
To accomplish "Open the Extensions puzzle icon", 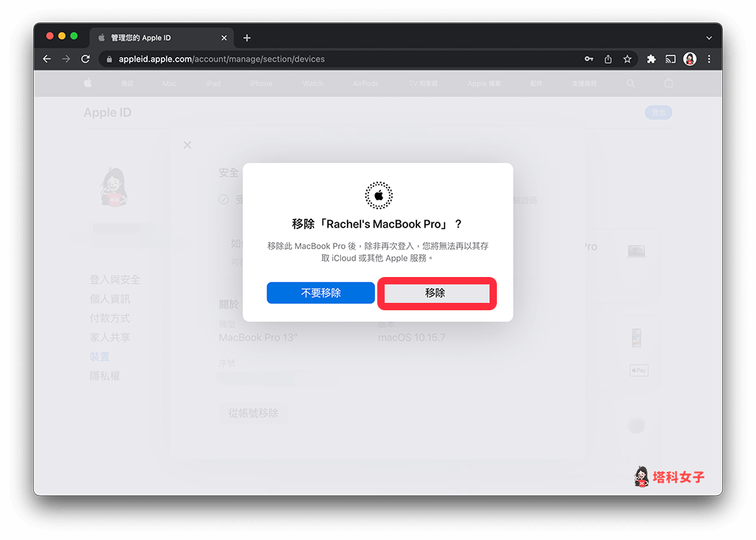I will (x=651, y=59).
